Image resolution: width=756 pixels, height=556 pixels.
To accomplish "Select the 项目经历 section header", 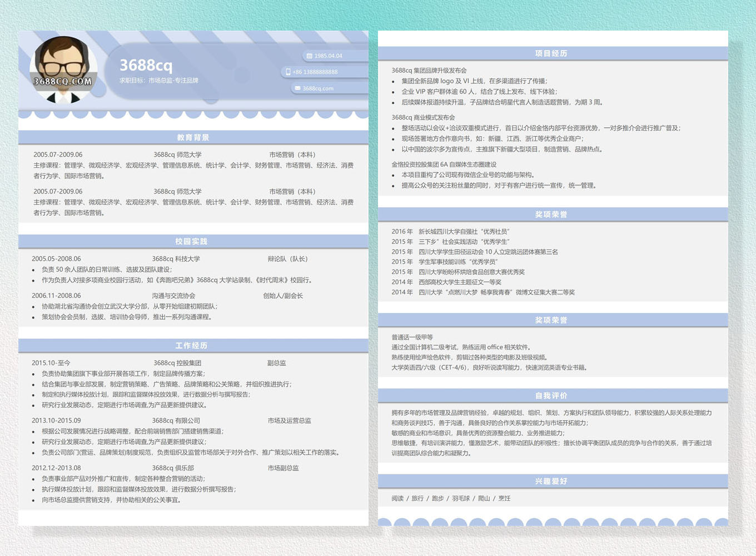I will [x=551, y=53].
